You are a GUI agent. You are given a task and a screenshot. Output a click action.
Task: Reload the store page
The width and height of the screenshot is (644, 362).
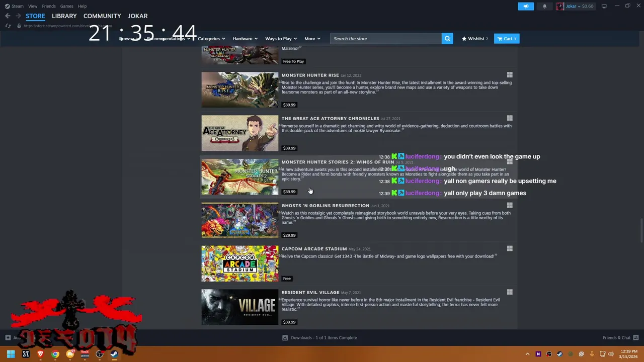[8, 26]
